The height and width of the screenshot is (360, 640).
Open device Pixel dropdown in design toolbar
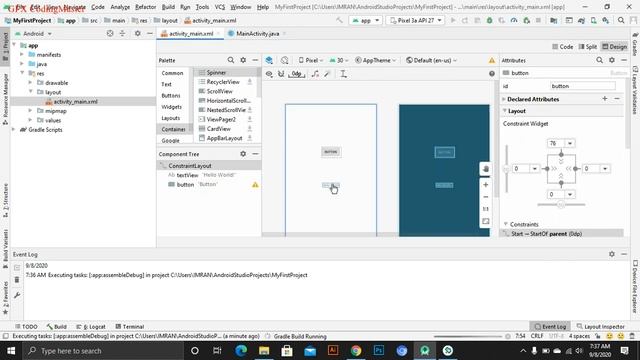[x=311, y=60]
